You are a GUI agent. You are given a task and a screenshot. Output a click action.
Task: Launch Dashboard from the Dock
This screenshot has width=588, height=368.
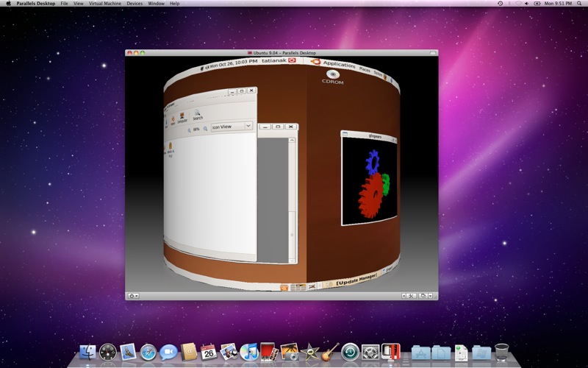tap(108, 353)
